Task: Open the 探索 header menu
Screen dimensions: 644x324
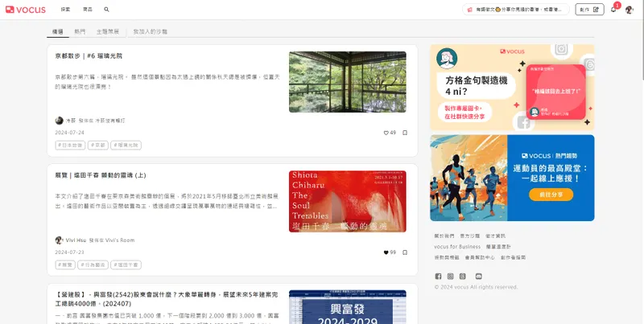Action: click(x=66, y=10)
